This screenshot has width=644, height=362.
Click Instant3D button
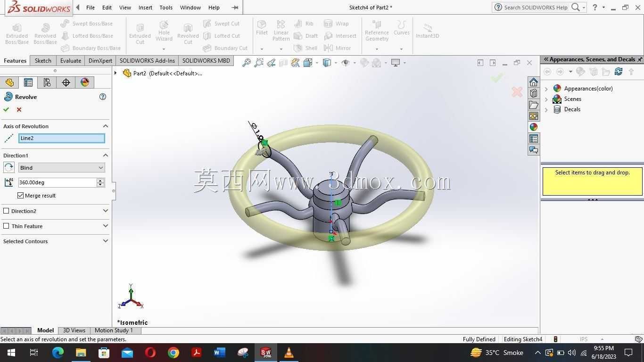427,31
